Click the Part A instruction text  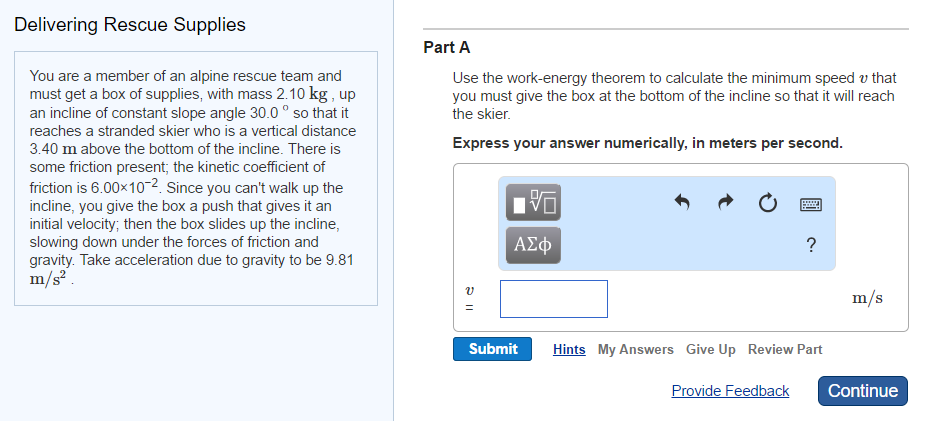click(674, 96)
